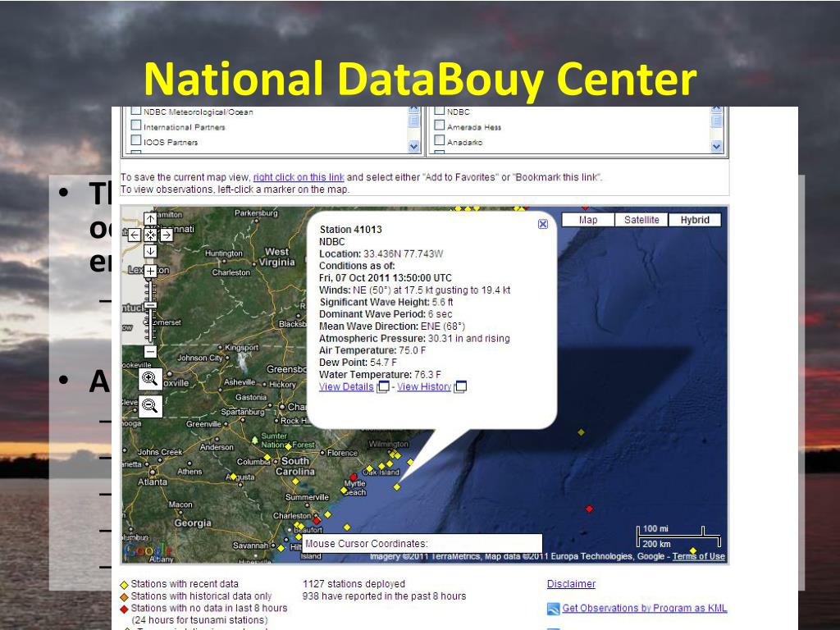Open Get Observations by Program as KML
The width and height of the screenshot is (840, 630).
[645, 608]
